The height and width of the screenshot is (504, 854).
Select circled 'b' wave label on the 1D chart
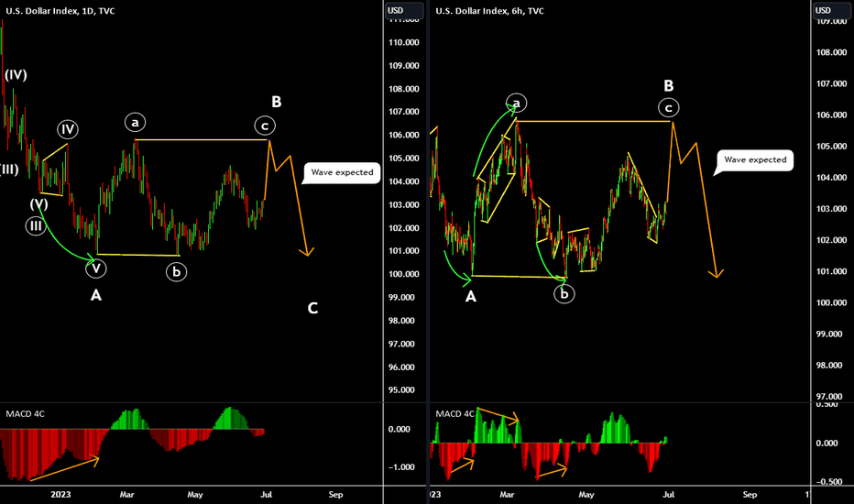pos(177,271)
